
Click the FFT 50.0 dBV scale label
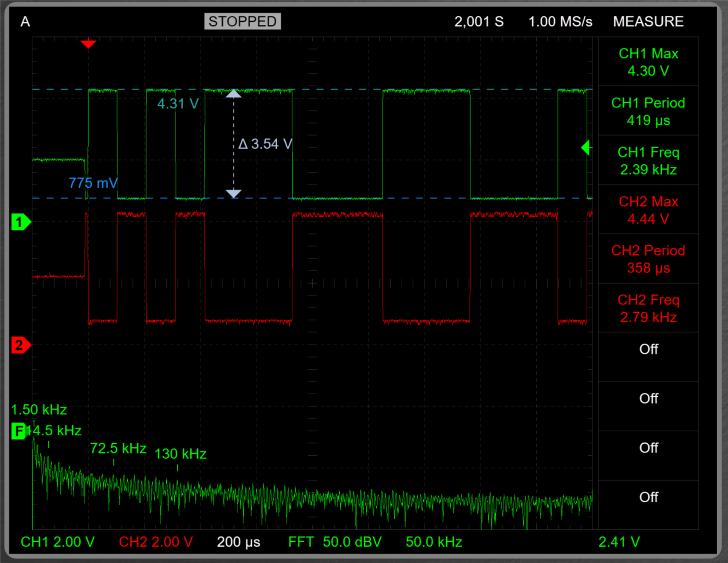tap(335, 542)
